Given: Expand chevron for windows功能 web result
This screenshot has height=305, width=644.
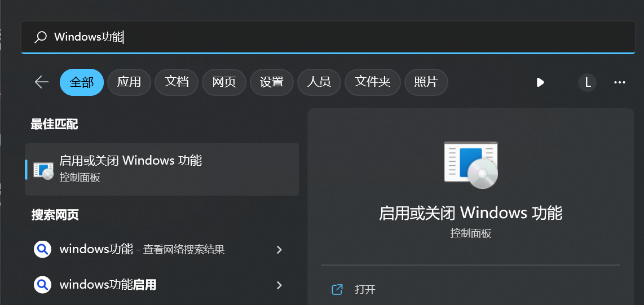Looking at the screenshot, I should (279, 250).
